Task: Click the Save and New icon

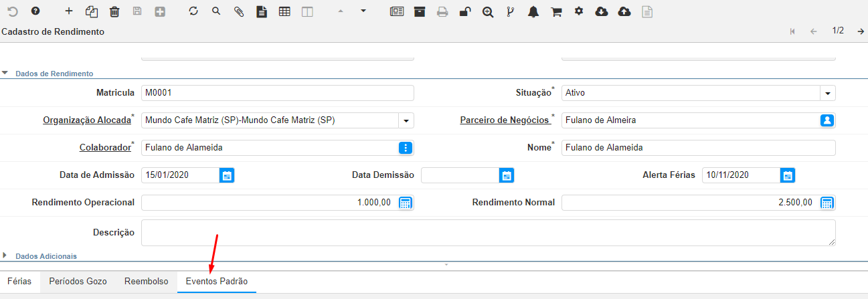Action: [x=160, y=11]
